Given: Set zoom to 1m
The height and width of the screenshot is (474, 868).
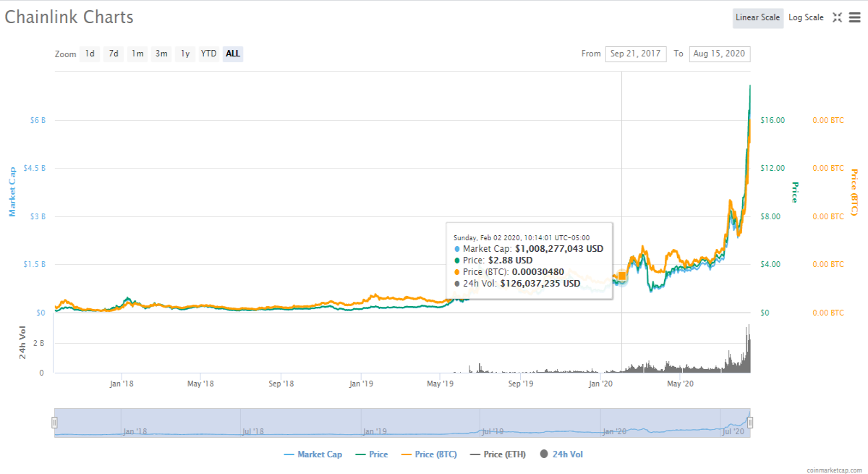Looking at the screenshot, I should (137, 54).
